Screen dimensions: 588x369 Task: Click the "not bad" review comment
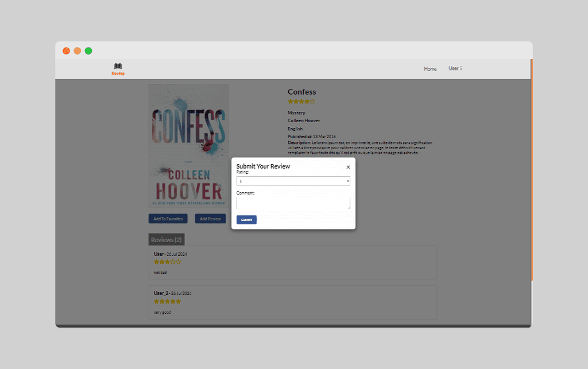[160, 273]
